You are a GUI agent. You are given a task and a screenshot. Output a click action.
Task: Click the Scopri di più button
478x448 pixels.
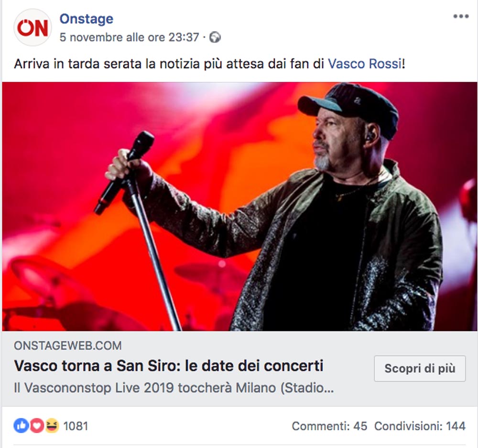click(420, 369)
